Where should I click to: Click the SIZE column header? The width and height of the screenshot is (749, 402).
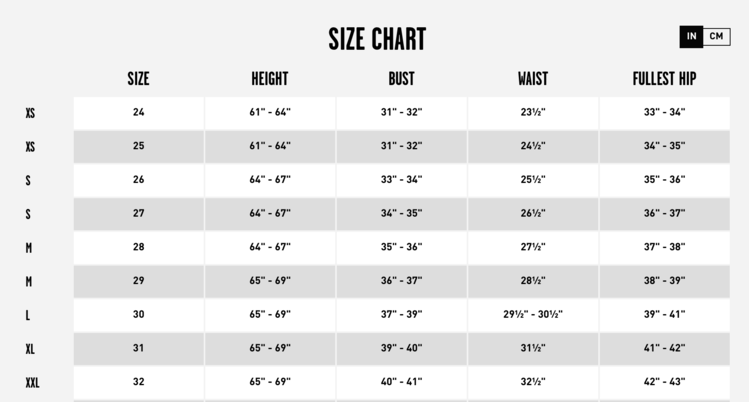pyautogui.click(x=138, y=78)
